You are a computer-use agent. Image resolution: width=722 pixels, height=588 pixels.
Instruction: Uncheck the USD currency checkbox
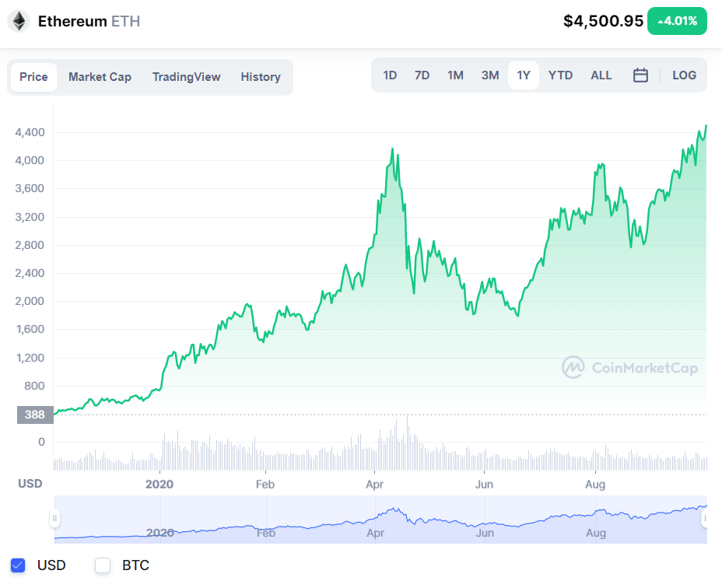(18, 565)
